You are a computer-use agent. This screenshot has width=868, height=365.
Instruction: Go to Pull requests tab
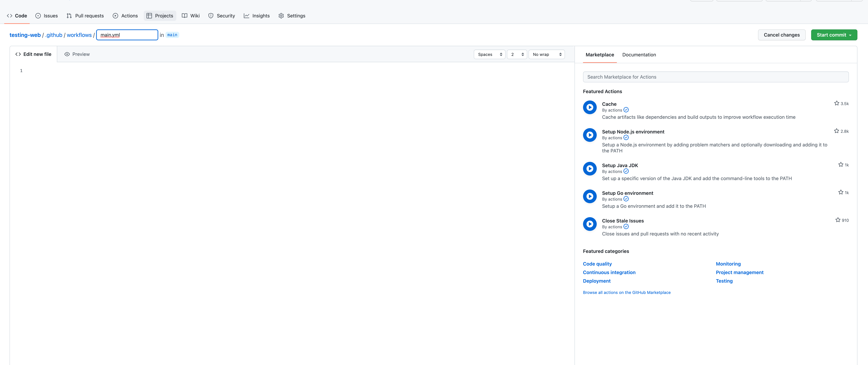pos(85,16)
